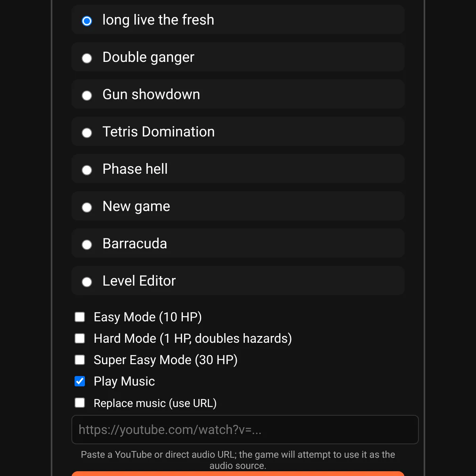Viewport: 476px width, 476px height.
Task: Select Gun showdown radio button
Action: tap(87, 96)
